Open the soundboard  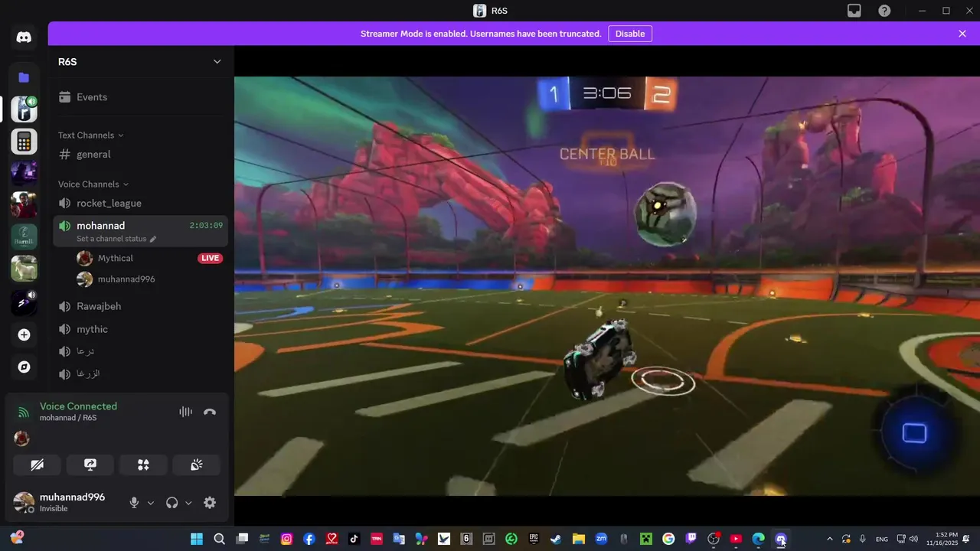tap(196, 465)
